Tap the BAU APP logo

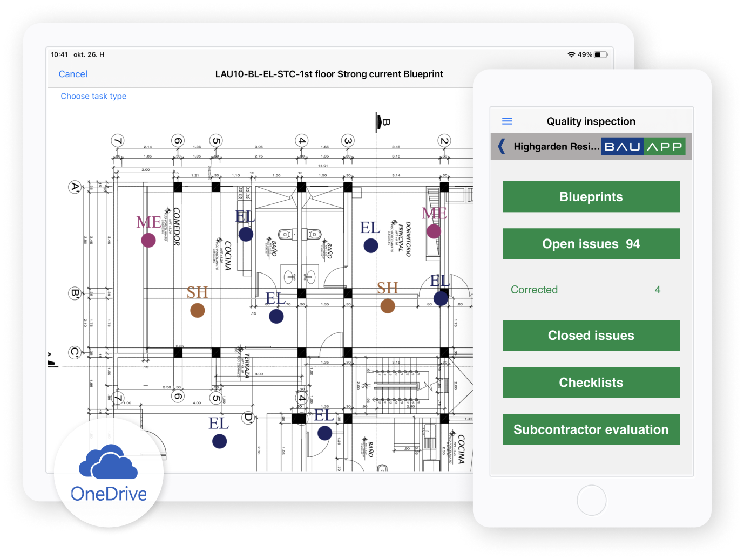[643, 146]
